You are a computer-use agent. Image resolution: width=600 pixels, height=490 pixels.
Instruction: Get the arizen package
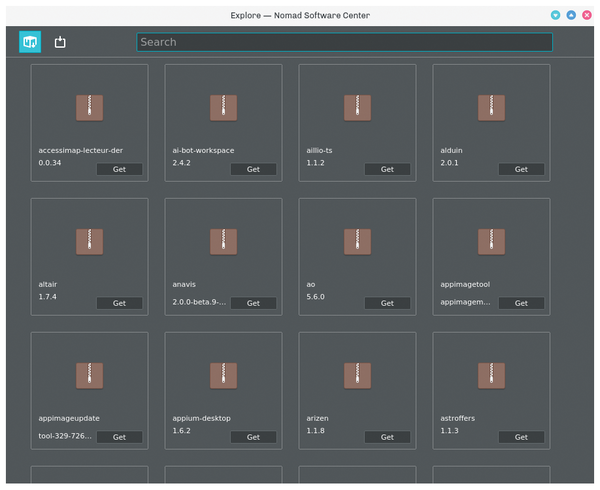click(387, 437)
